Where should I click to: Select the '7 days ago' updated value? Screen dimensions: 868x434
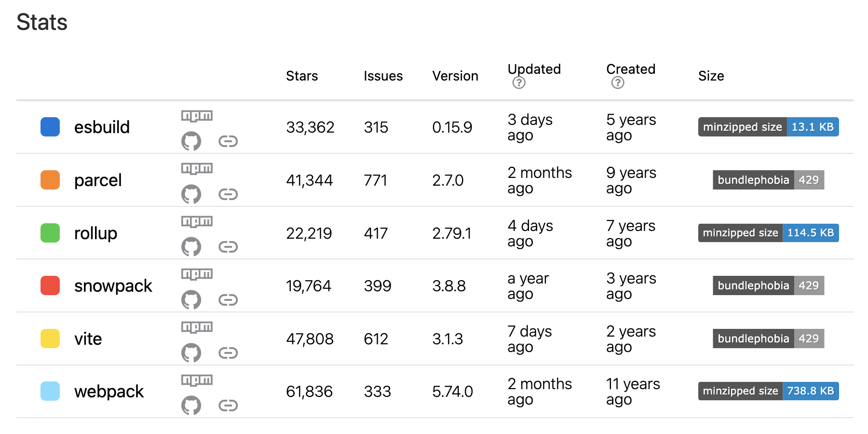[529, 339]
